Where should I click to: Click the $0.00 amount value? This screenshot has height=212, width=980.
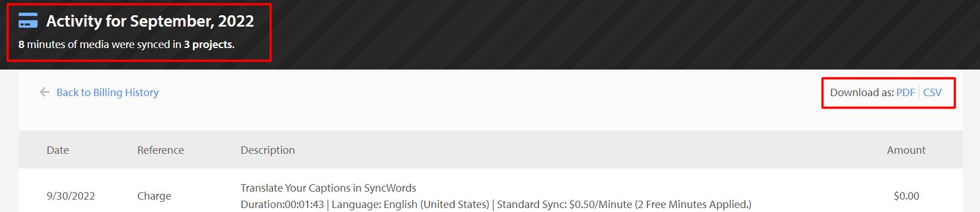[906, 196]
